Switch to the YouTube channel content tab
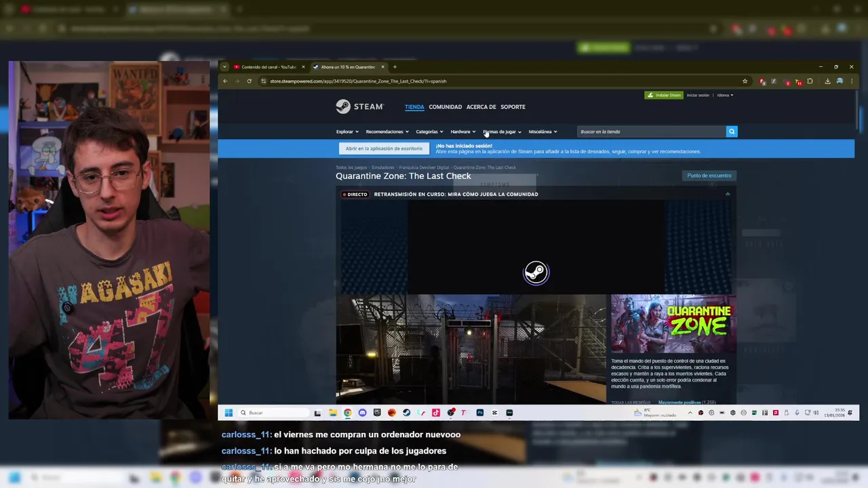This screenshot has height=488, width=868. (x=268, y=67)
